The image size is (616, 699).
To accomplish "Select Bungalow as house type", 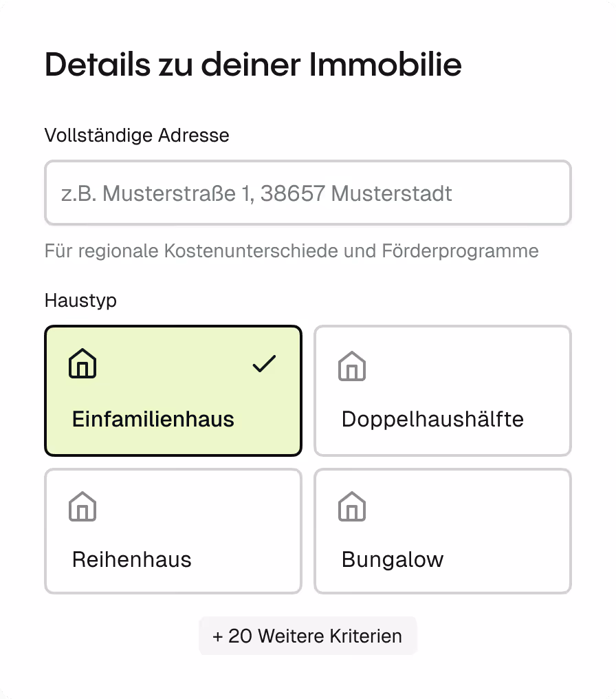I will tap(442, 530).
